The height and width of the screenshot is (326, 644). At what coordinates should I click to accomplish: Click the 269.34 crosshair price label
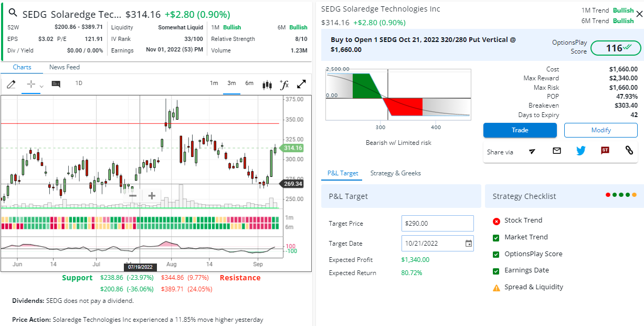(x=292, y=184)
